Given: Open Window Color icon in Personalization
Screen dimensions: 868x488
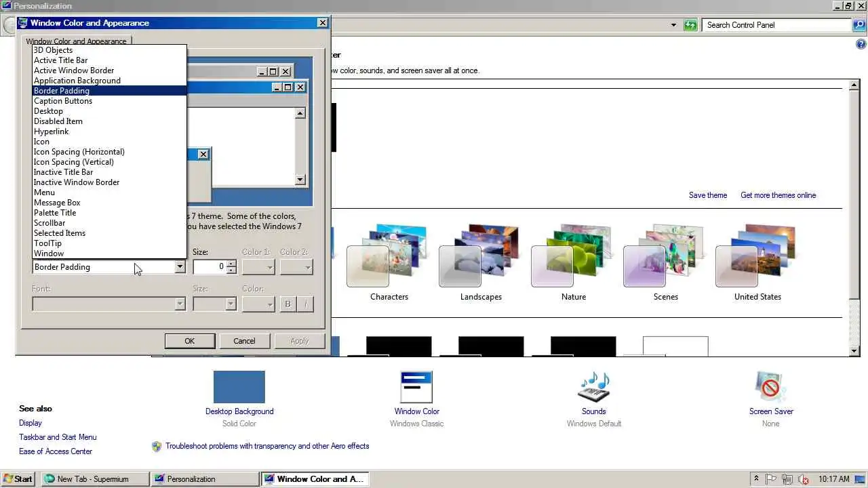Looking at the screenshot, I should pyautogui.click(x=416, y=387).
